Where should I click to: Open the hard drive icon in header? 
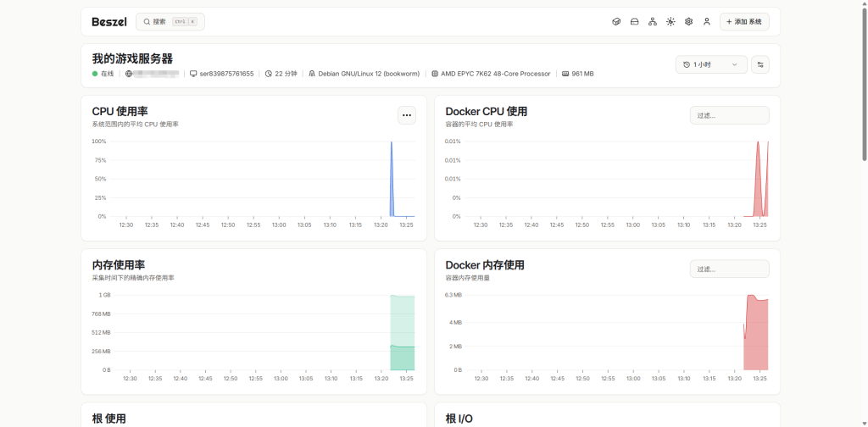(x=634, y=21)
